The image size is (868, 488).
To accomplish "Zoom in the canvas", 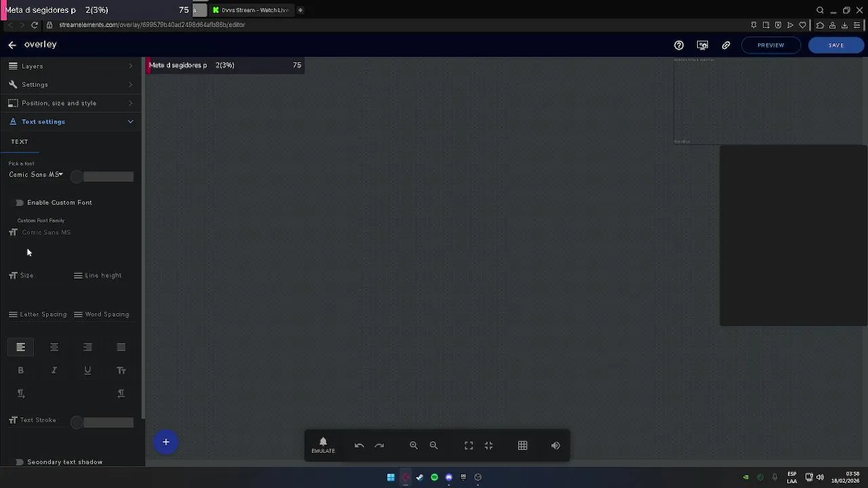I will [414, 445].
